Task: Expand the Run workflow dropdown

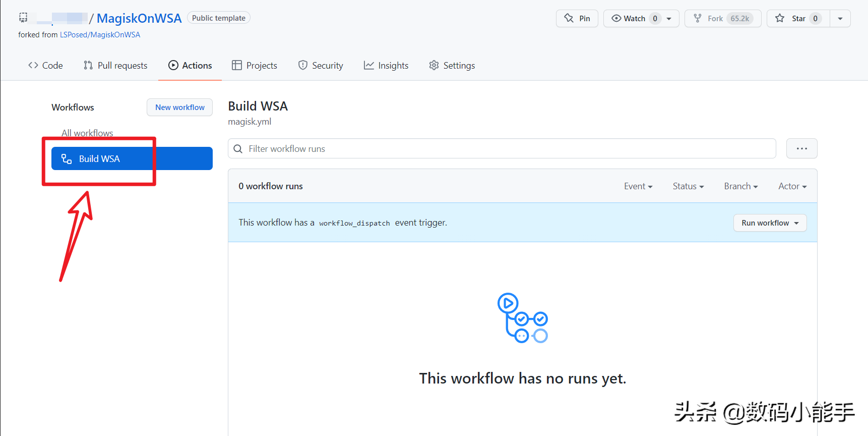Action: click(x=770, y=223)
